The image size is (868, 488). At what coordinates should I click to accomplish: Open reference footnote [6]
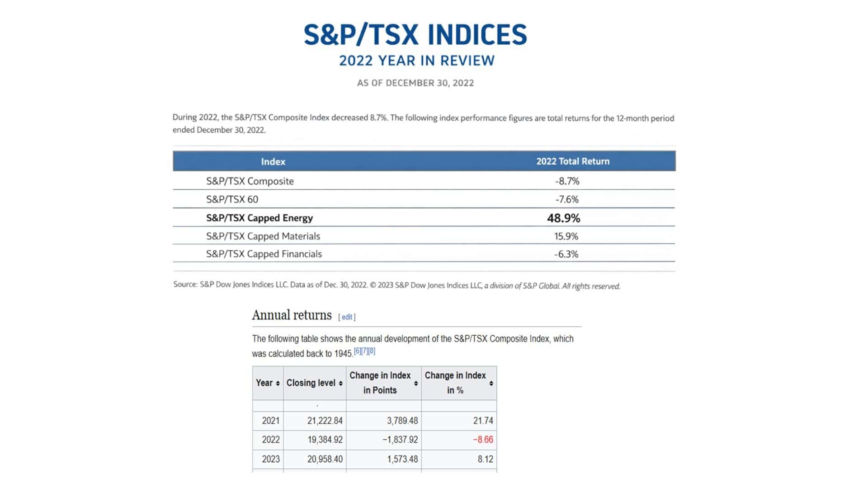(357, 351)
